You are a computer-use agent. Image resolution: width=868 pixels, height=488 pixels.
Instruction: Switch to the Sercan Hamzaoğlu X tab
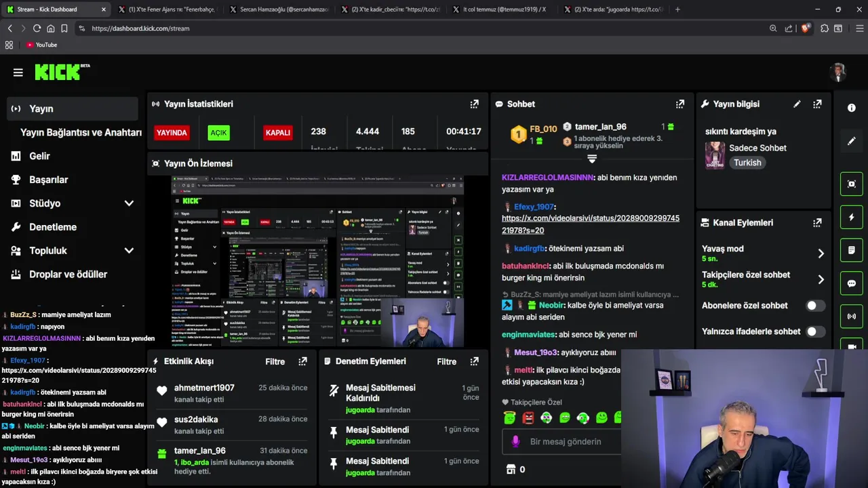(x=278, y=9)
